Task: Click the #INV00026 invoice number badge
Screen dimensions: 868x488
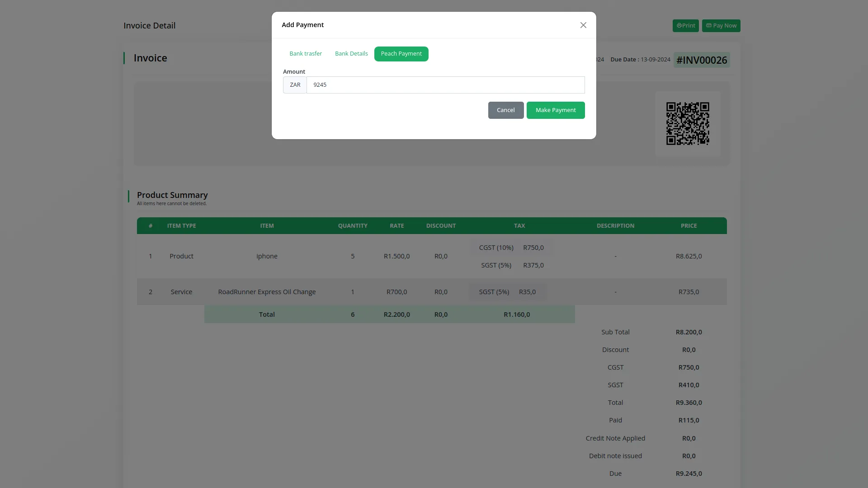Action: [701, 60]
